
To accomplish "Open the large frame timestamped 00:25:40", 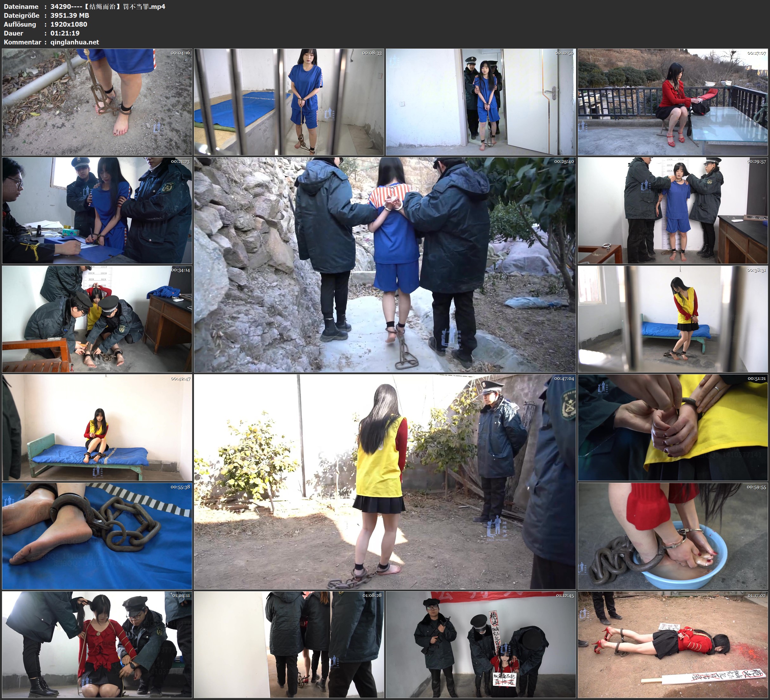I will point(385,264).
